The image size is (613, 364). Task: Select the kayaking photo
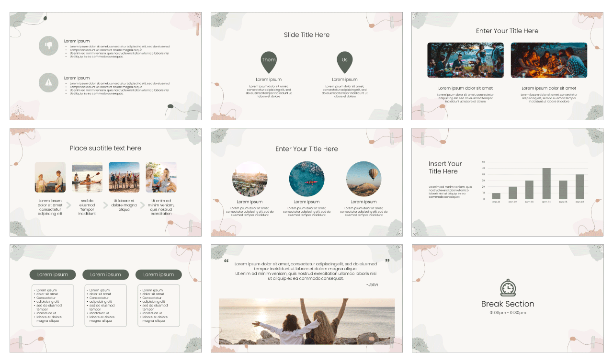point(87,177)
